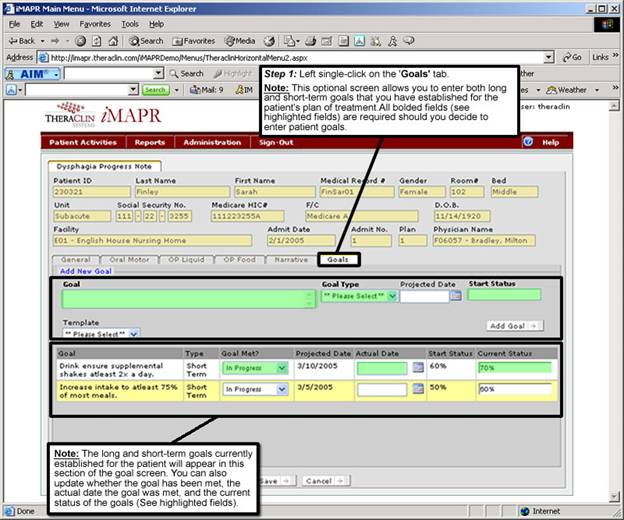Click the projected date 3/5/2005 cell
This screenshot has height=520, width=624.
coord(315,387)
